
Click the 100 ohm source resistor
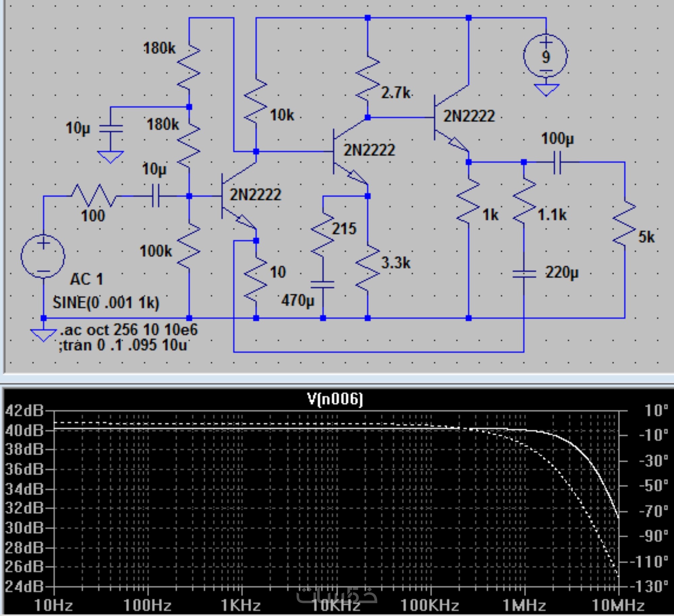93,196
